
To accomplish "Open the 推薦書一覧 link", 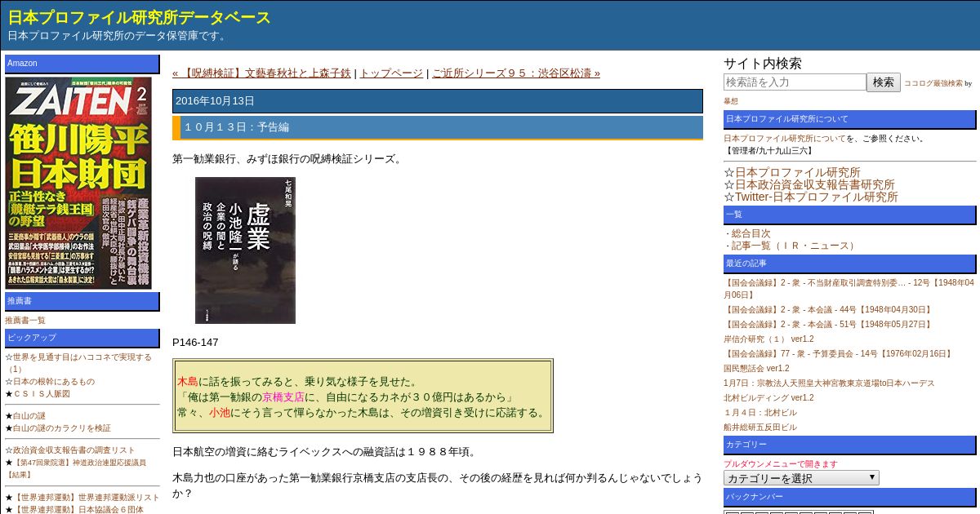I will pos(25,321).
